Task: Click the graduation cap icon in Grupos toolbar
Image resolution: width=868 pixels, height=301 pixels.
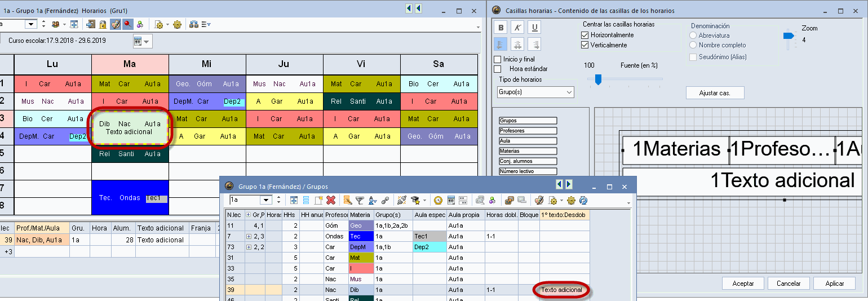Action: click(x=414, y=200)
